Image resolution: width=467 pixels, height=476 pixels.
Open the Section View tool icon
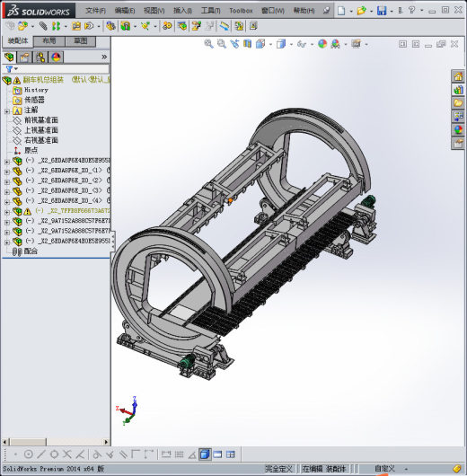click(x=248, y=44)
